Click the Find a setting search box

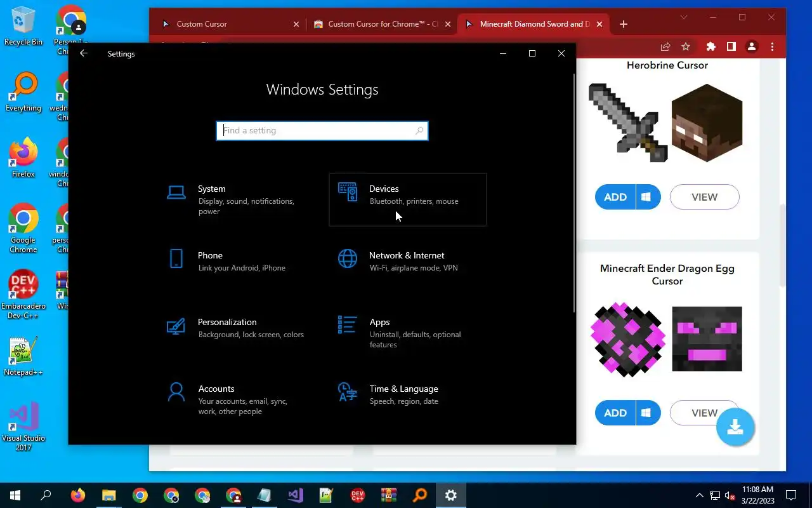(x=322, y=131)
